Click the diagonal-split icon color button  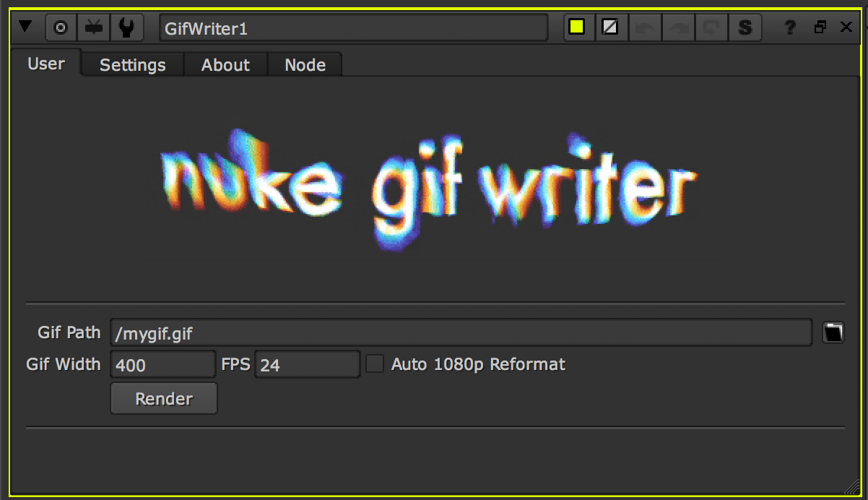[609, 27]
